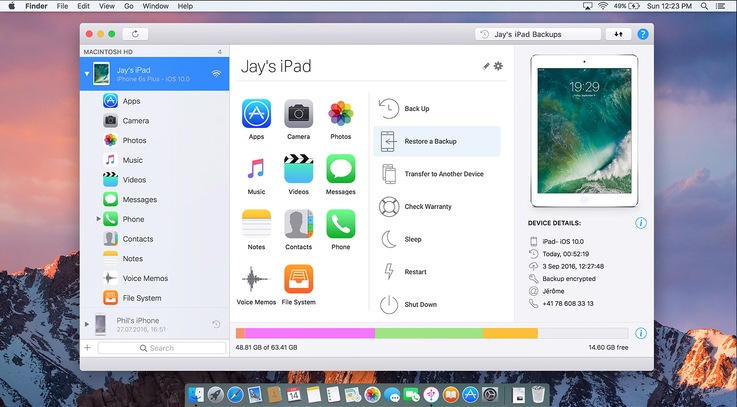
Task: Open the Notes icon in main grid
Action: (256, 224)
